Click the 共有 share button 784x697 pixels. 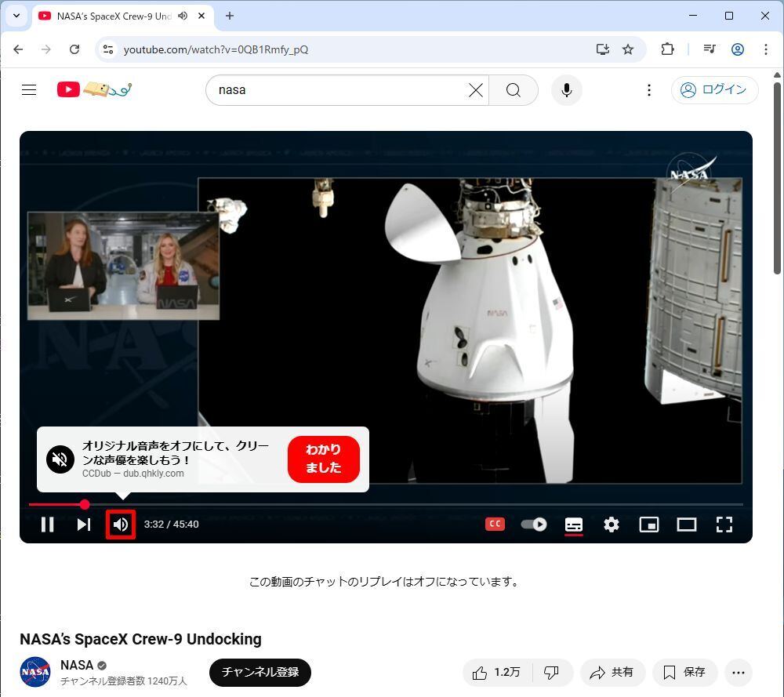612,673
